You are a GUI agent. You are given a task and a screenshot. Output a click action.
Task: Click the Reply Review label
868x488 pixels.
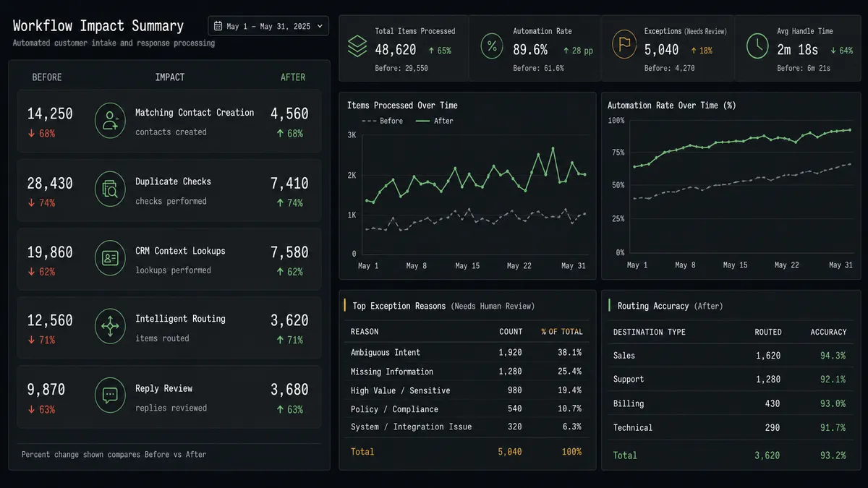(x=164, y=388)
